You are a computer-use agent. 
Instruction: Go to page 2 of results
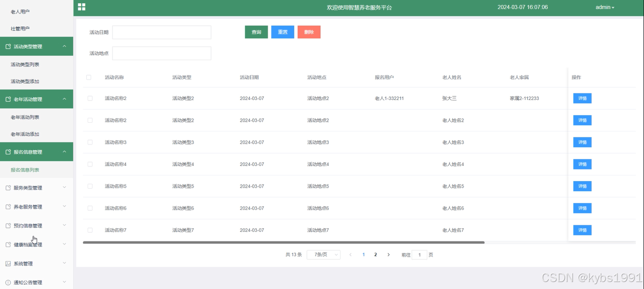point(375,255)
